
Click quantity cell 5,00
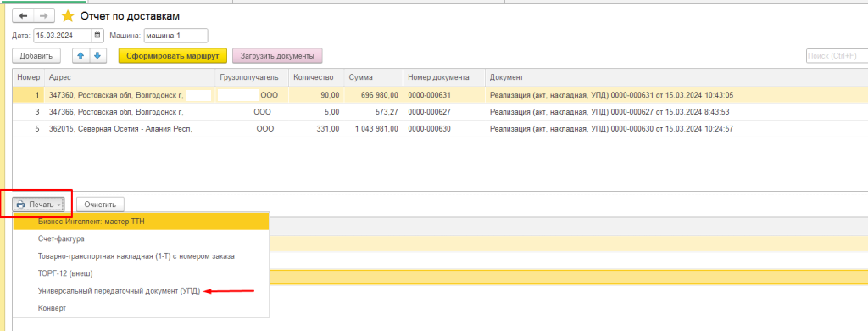(317, 112)
